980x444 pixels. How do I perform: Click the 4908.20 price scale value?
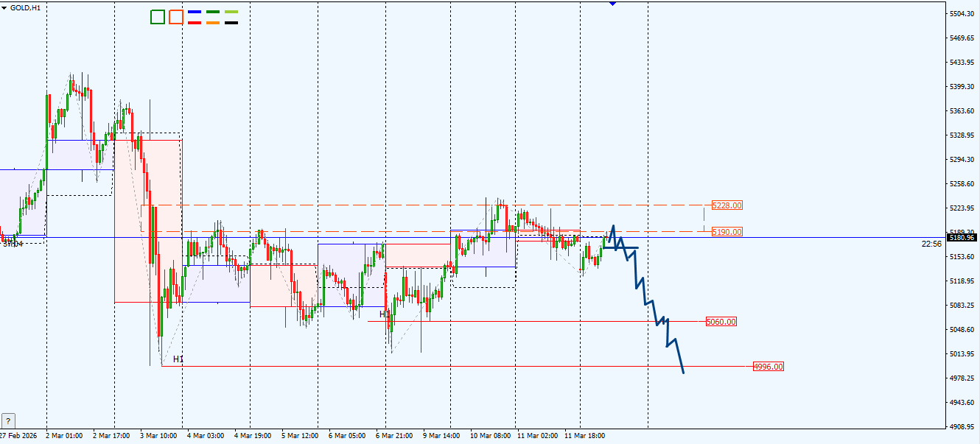pyautogui.click(x=963, y=427)
